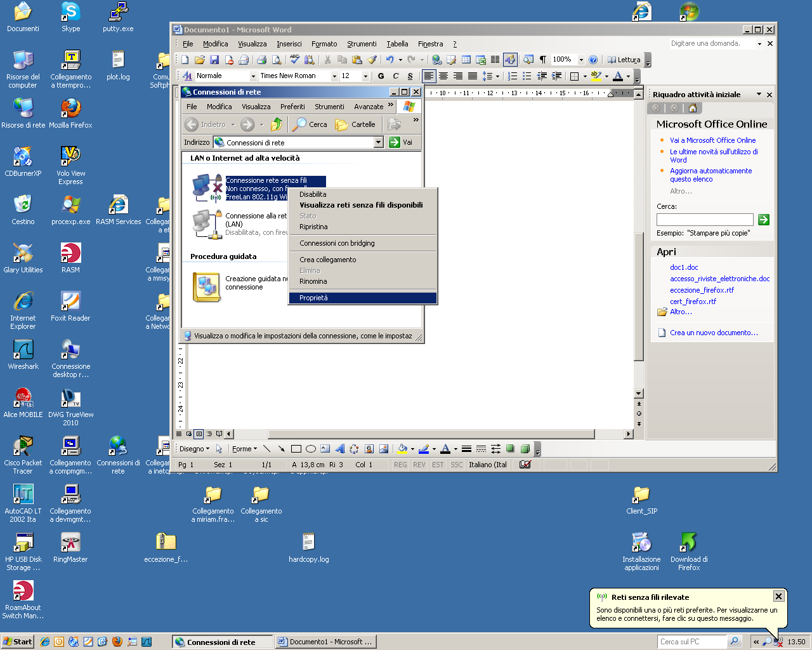The image size is (812, 650).
Task: Open the Times New Roman font dropdown
Action: (335, 76)
